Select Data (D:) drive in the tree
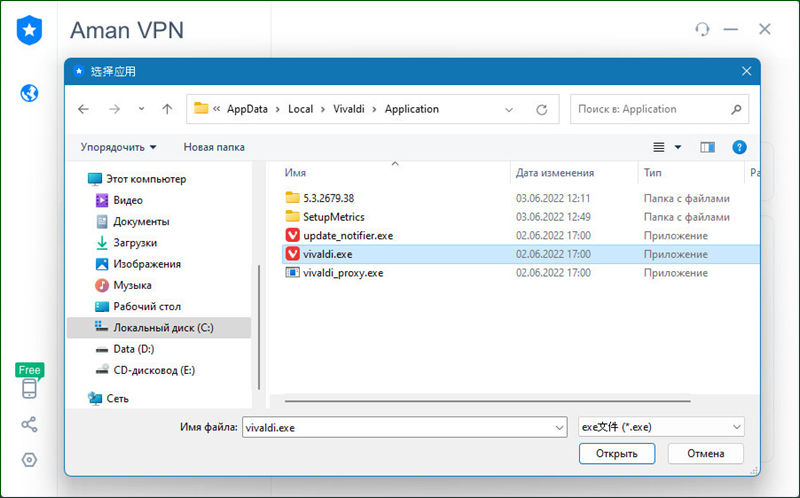 click(x=134, y=349)
